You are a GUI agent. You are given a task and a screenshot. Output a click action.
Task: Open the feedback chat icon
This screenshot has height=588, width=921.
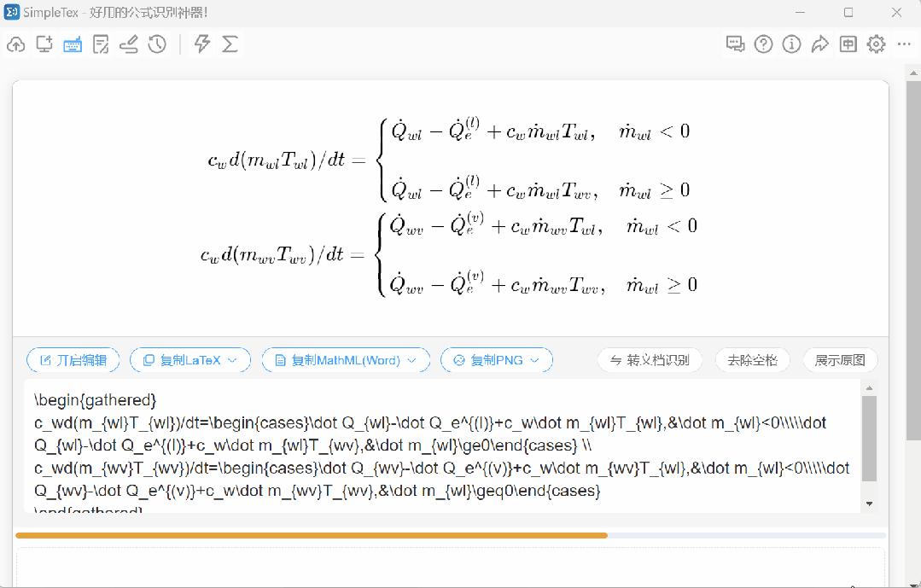coord(735,44)
